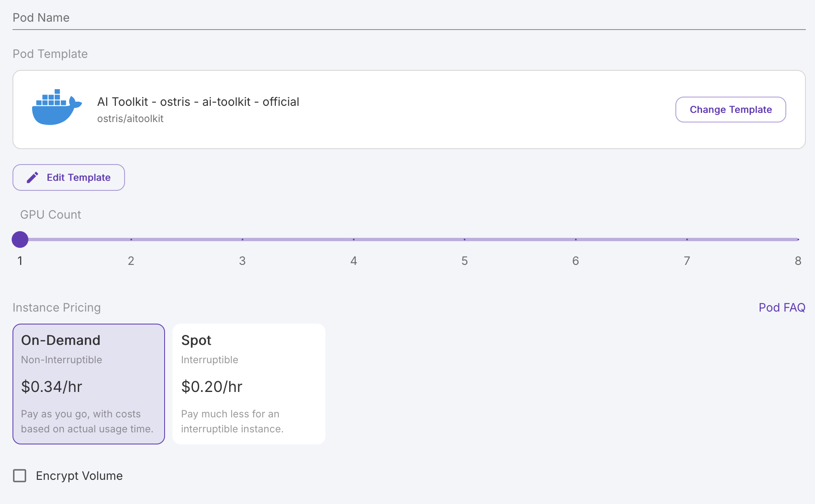The width and height of the screenshot is (815, 504).
Task: Open the Pod FAQ link
Action: (x=782, y=307)
